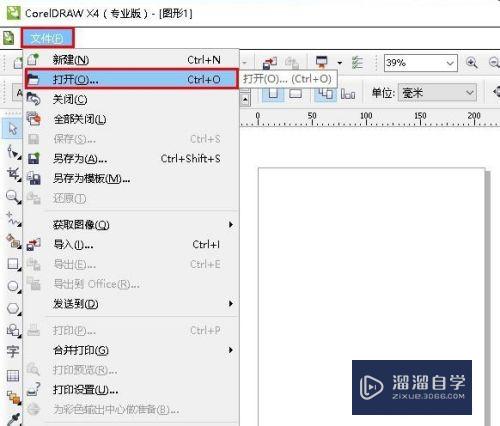Image resolution: width=500 pixels, height=426 pixels.
Task: Click the CorelDRAW document icon left of 文件
Action: (x=9, y=38)
